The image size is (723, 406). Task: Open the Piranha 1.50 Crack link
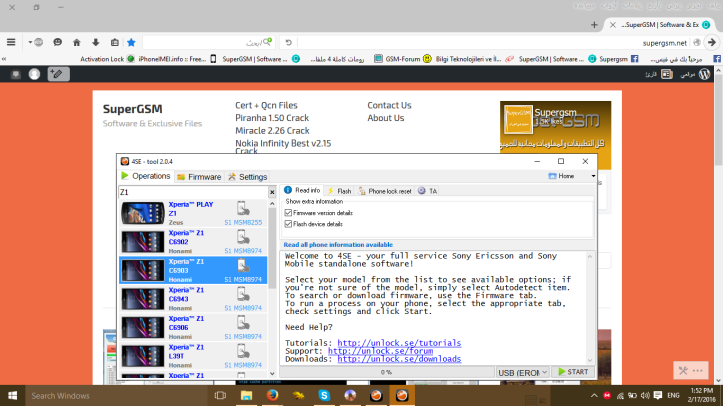[x=272, y=118]
